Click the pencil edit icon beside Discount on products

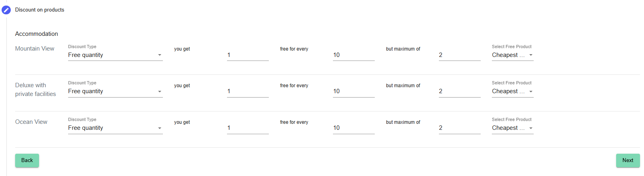point(6,10)
